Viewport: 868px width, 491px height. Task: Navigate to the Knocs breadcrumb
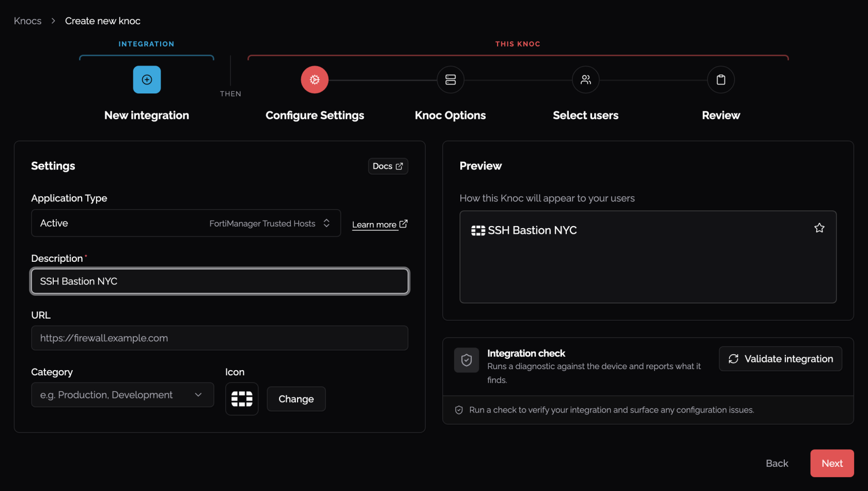click(27, 21)
